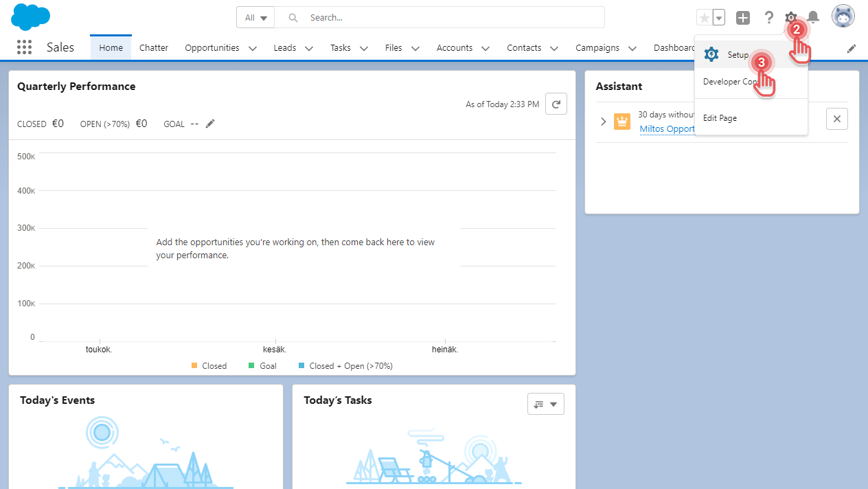Screen dimensions: 868x489
Task: Open the Salesforce Help menu
Action: click(x=768, y=18)
